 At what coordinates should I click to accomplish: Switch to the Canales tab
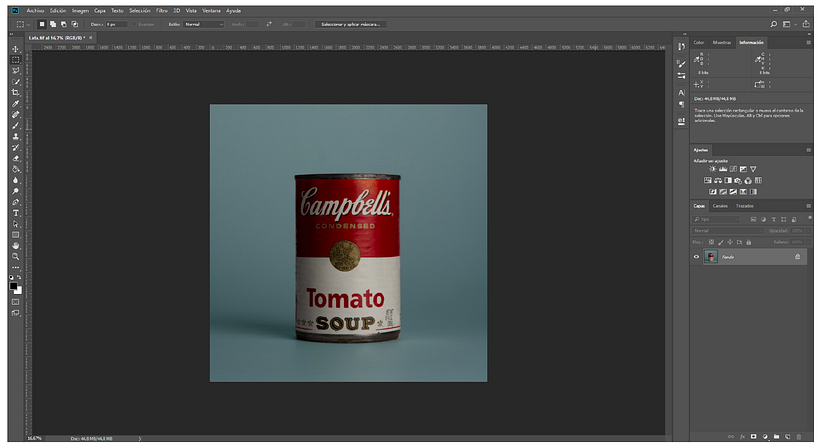click(x=720, y=206)
